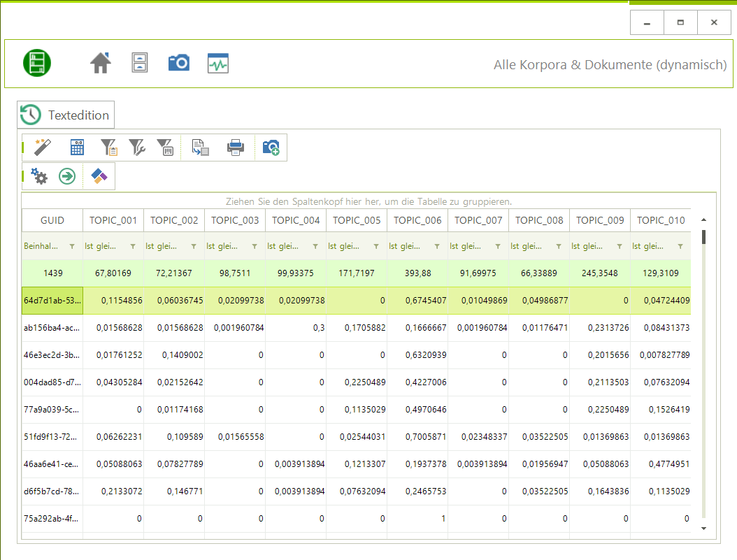Screen dimensions: 737x560
Task: Click the funnel with wrench filter icon
Action: 137,148
